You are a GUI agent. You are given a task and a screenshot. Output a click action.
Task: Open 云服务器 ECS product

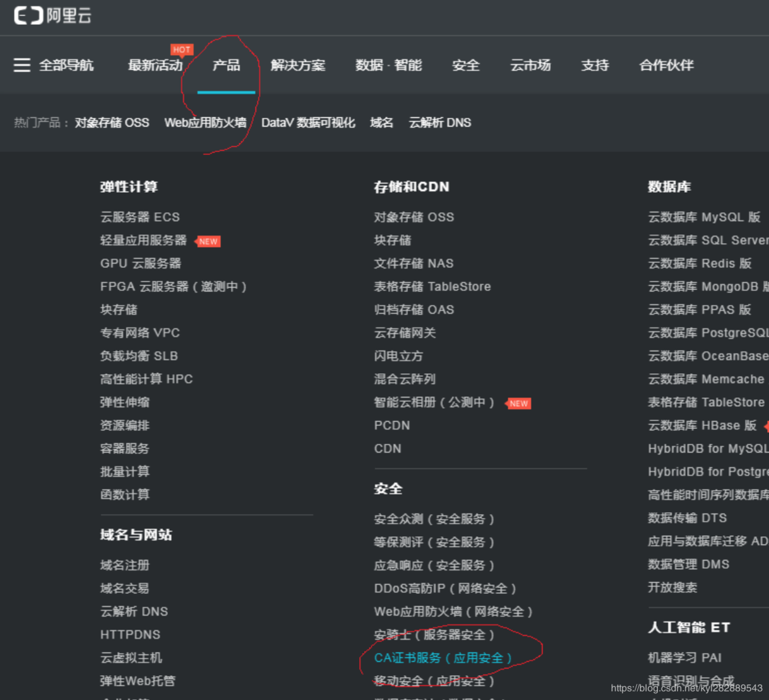(x=140, y=217)
